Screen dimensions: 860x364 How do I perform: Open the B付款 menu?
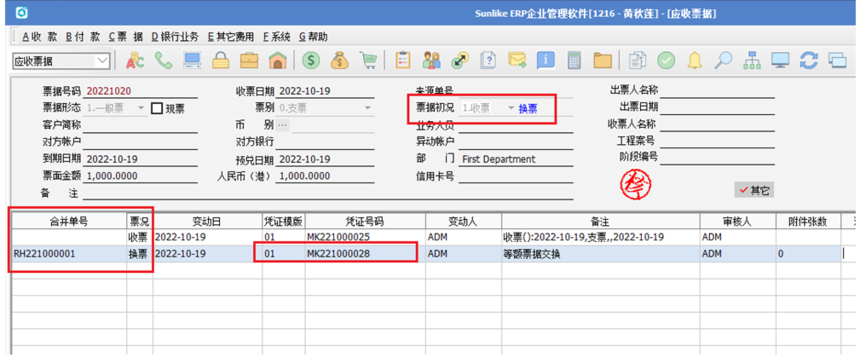pos(83,37)
